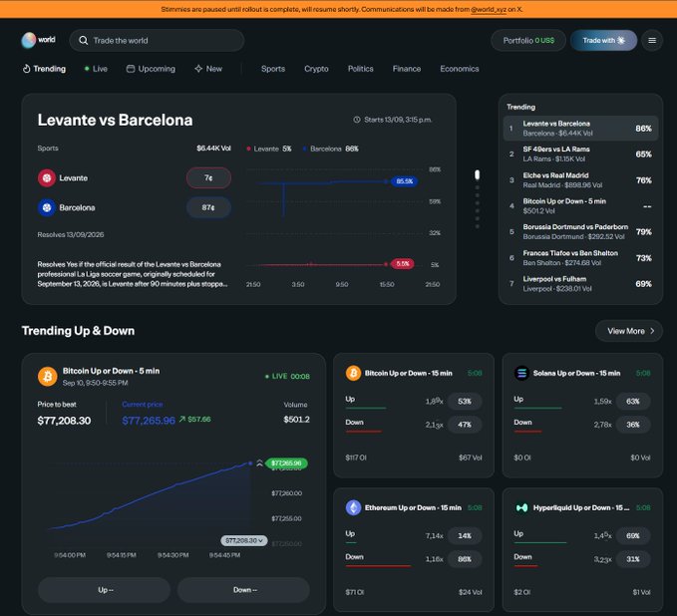Open the Finance category
677x616 pixels.
(406, 69)
